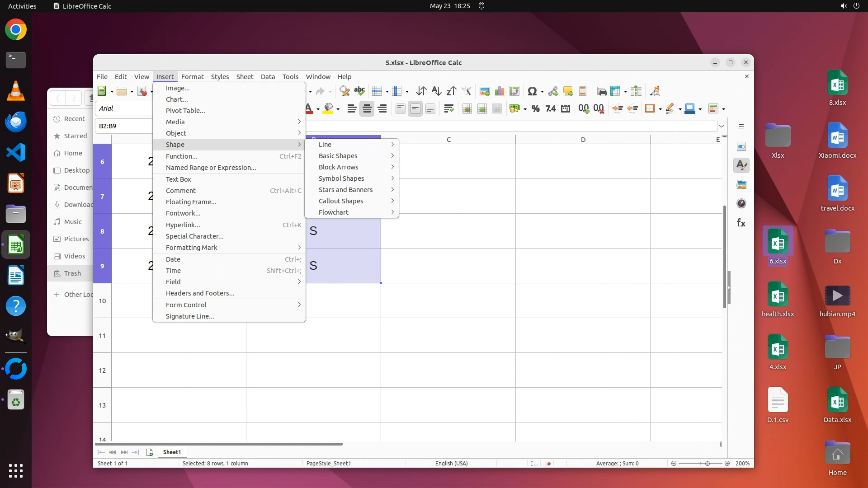Click the Spelling check icon

pyautogui.click(x=359, y=91)
